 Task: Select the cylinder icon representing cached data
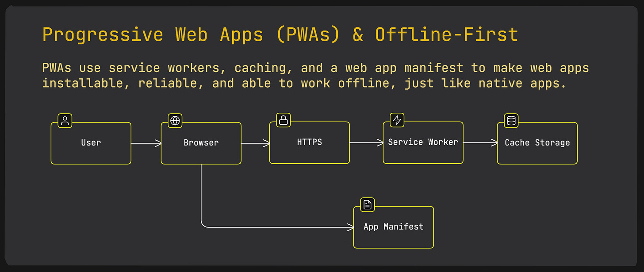pyautogui.click(x=510, y=120)
